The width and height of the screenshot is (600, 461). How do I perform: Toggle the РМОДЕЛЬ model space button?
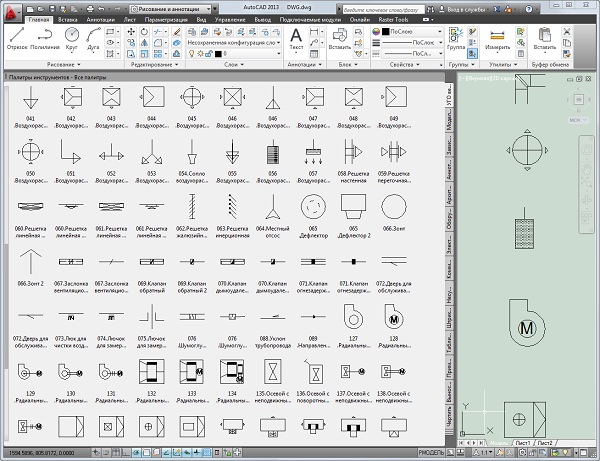click(431, 454)
